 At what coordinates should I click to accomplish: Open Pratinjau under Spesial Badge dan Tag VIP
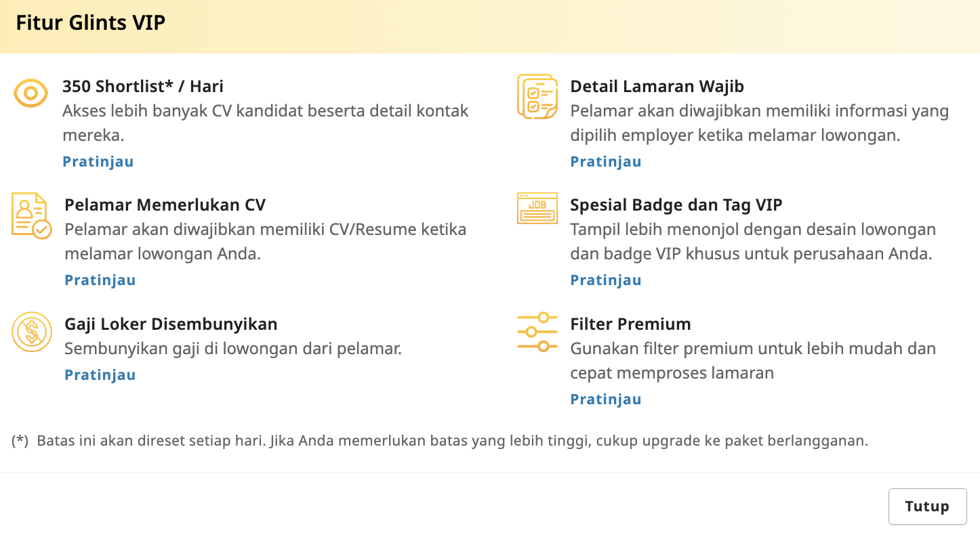(605, 280)
